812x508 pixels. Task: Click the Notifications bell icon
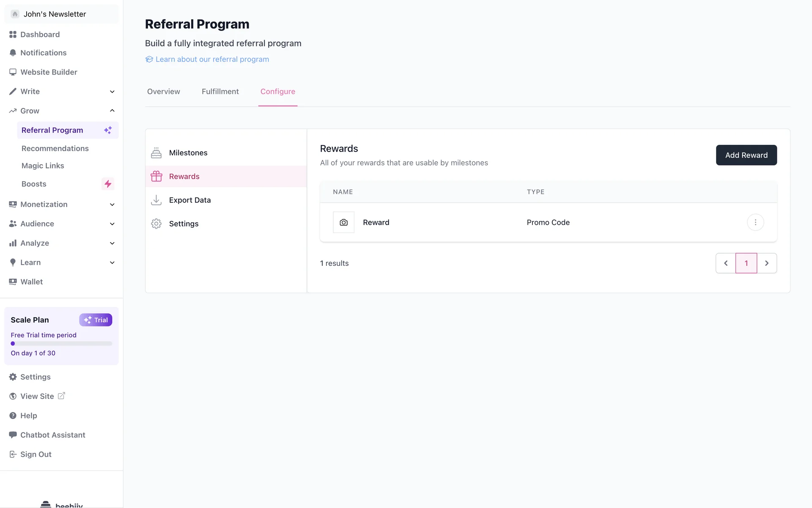(13, 53)
